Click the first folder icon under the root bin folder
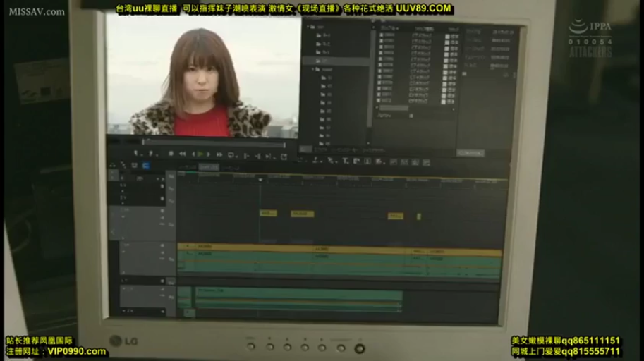This screenshot has width=644, height=361. (319, 35)
